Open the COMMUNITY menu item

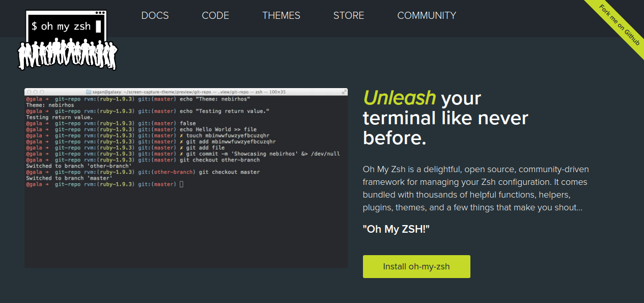coord(427,16)
